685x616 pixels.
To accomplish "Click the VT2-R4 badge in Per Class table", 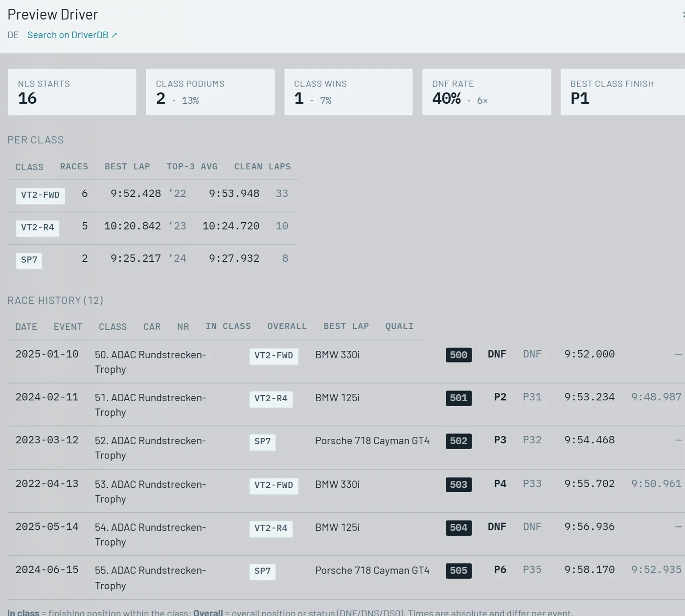I will coord(38,228).
